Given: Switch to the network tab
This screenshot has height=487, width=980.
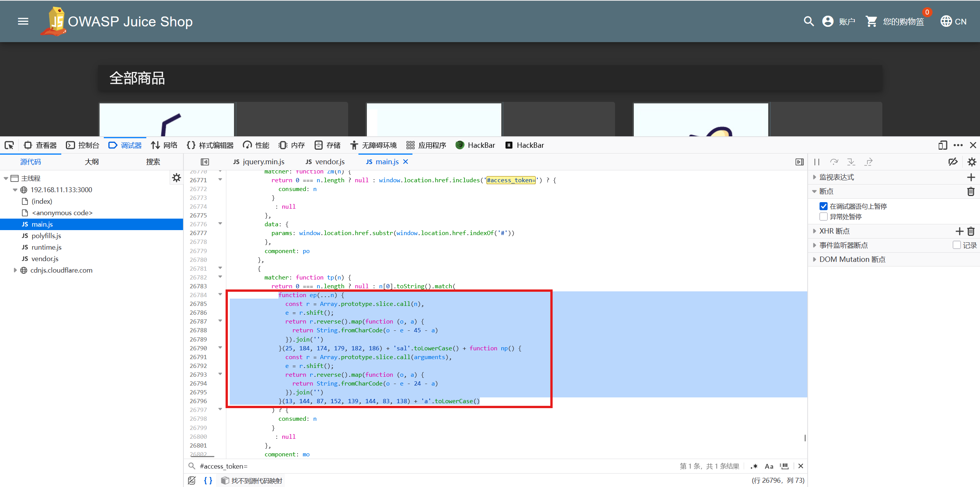Looking at the screenshot, I should [164, 145].
